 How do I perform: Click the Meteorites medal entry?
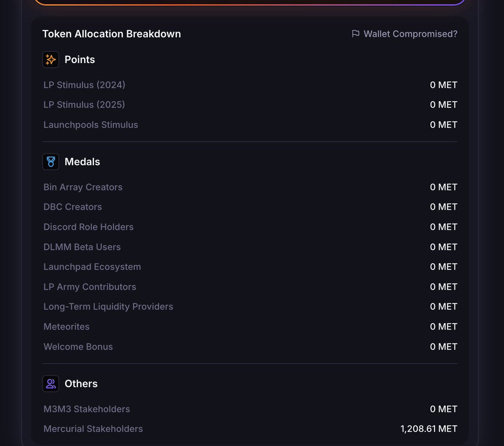tap(66, 327)
